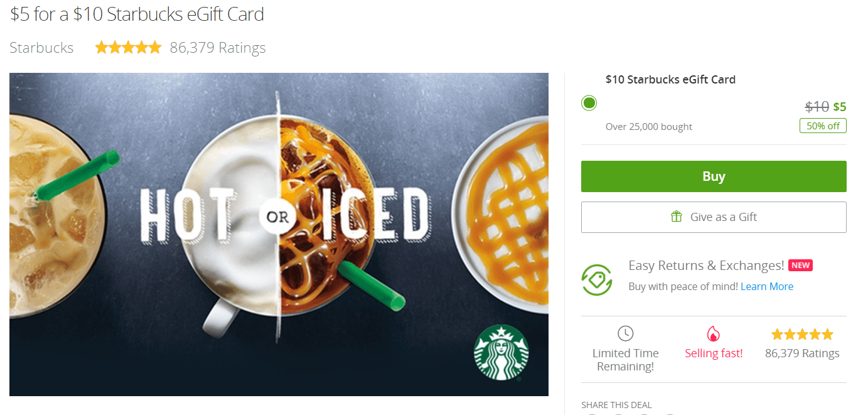Click the red flame icon above Selling fast
This screenshot has width=868, height=415.
(714, 334)
